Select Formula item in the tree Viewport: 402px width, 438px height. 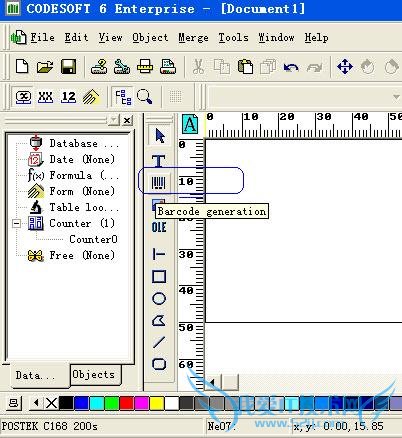click(74, 175)
